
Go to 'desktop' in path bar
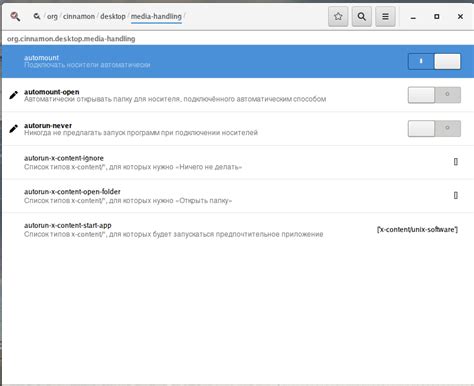click(x=113, y=16)
